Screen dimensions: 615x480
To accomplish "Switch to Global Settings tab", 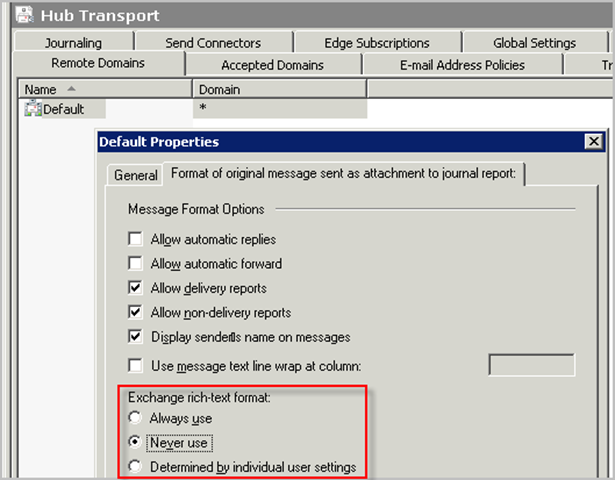I will click(x=534, y=43).
